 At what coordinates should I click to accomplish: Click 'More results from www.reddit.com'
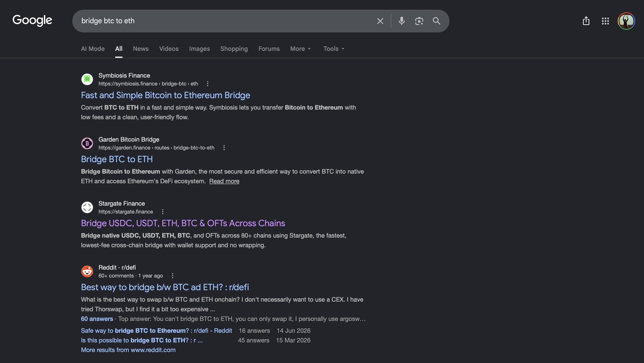(x=128, y=350)
